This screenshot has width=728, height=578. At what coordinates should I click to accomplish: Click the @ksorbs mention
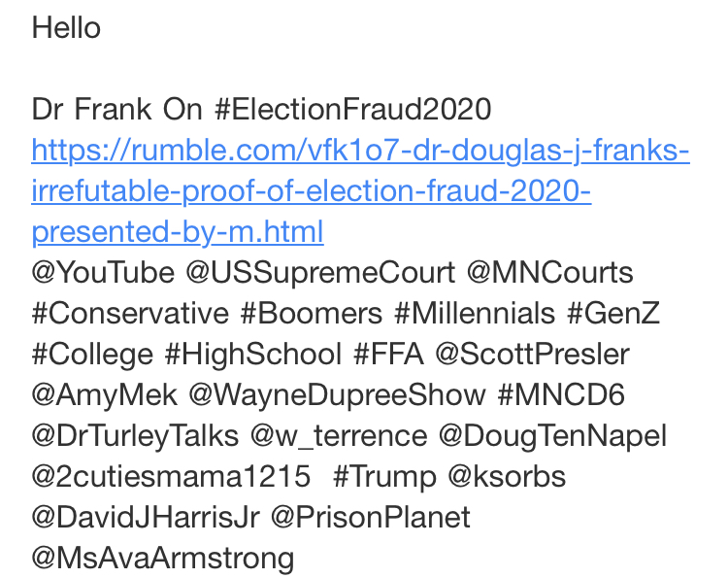click(x=506, y=477)
